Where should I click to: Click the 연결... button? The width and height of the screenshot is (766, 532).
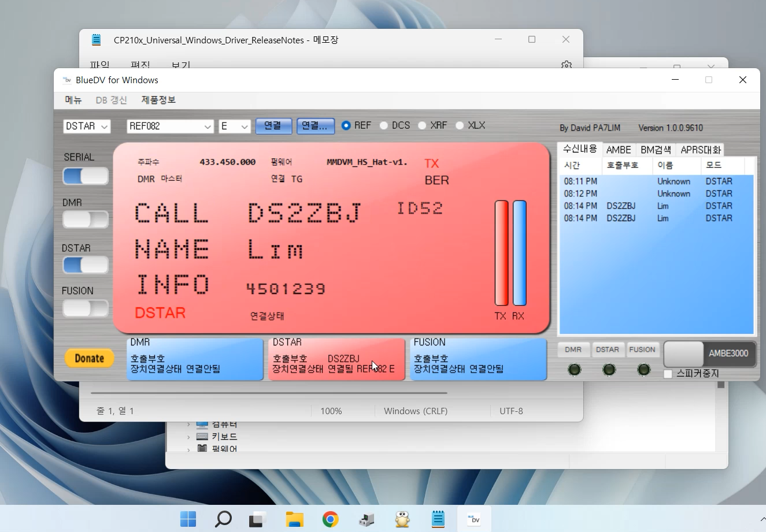[x=316, y=126]
